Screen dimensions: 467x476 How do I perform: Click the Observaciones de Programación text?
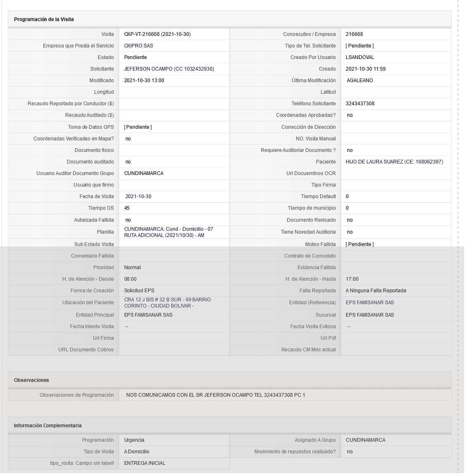[x=215, y=395]
